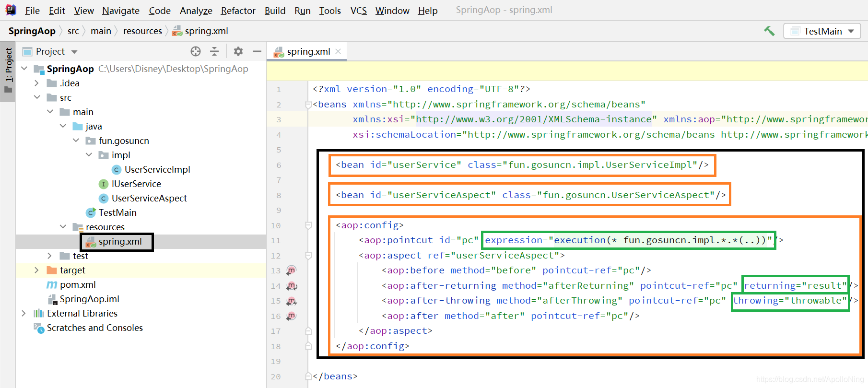Click resources breadcrumb in navigation bar

(x=142, y=31)
